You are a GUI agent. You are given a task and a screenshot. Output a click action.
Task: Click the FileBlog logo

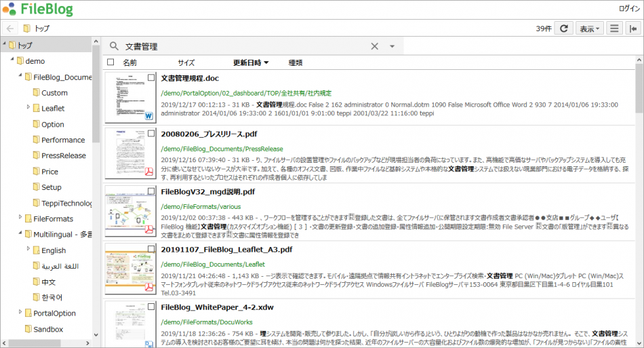tap(37, 9)
